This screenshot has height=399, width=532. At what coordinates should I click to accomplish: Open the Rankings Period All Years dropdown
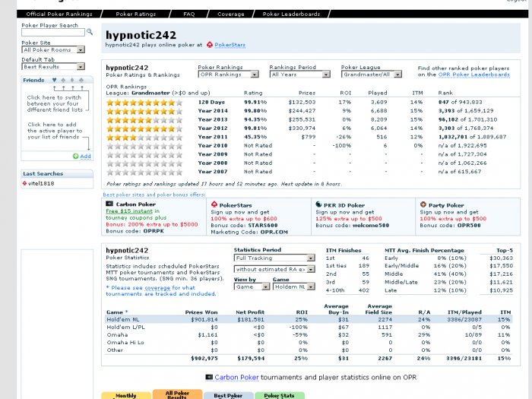click(300, 74)
